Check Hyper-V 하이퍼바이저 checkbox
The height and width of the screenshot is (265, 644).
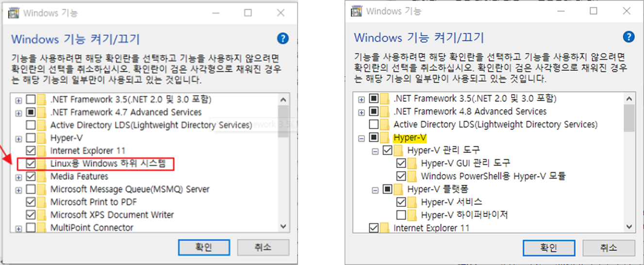pyautogui.click(x=401, y=215)
